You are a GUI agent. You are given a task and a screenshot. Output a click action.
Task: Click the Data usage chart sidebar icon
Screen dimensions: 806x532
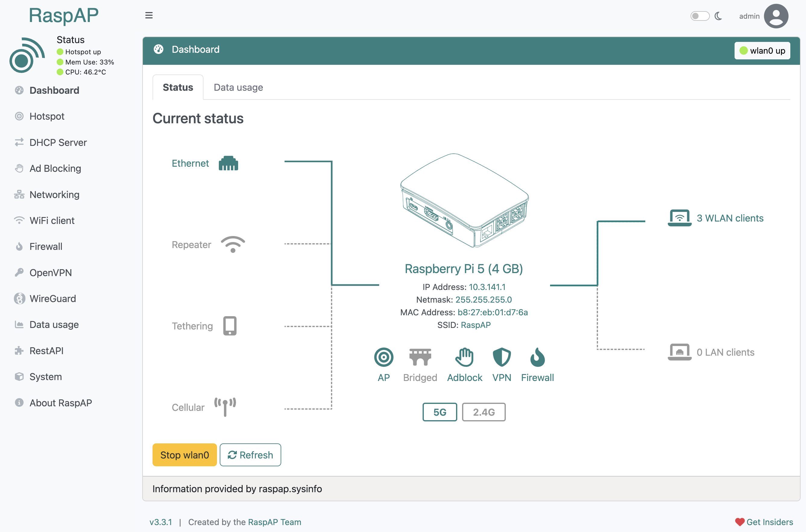click(x=19, y=325)
